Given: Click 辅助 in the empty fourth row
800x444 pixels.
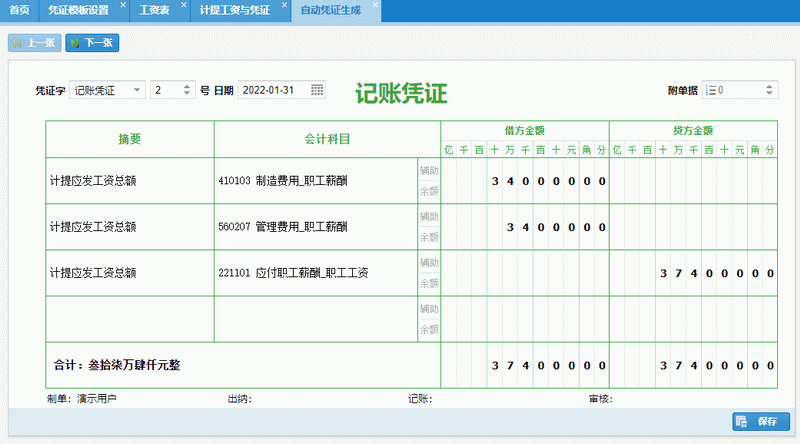Looking at the screenshot, I should 429,309.
